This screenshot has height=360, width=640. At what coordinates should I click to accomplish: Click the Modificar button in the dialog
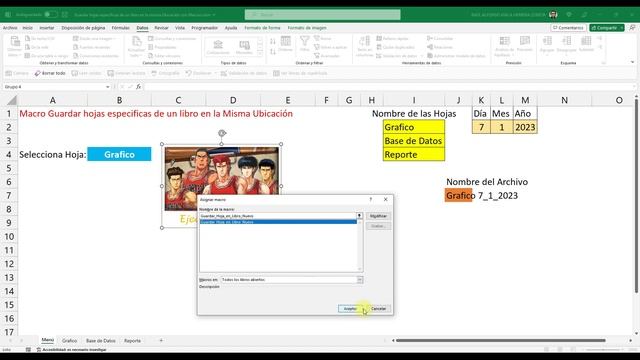378,216
